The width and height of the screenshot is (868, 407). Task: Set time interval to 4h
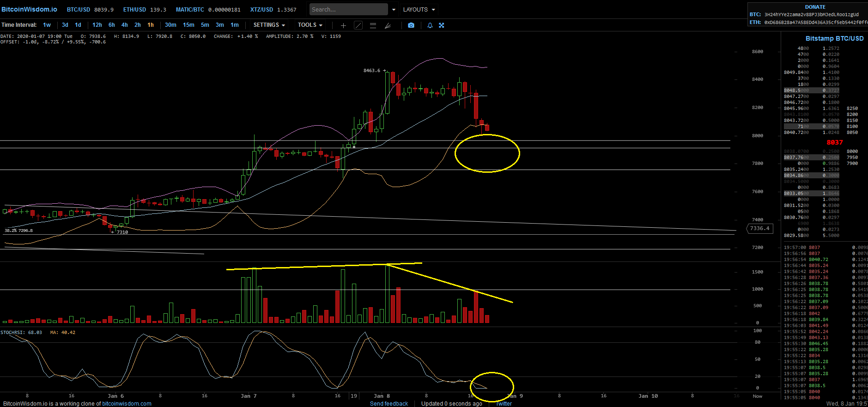coord(125,25)
